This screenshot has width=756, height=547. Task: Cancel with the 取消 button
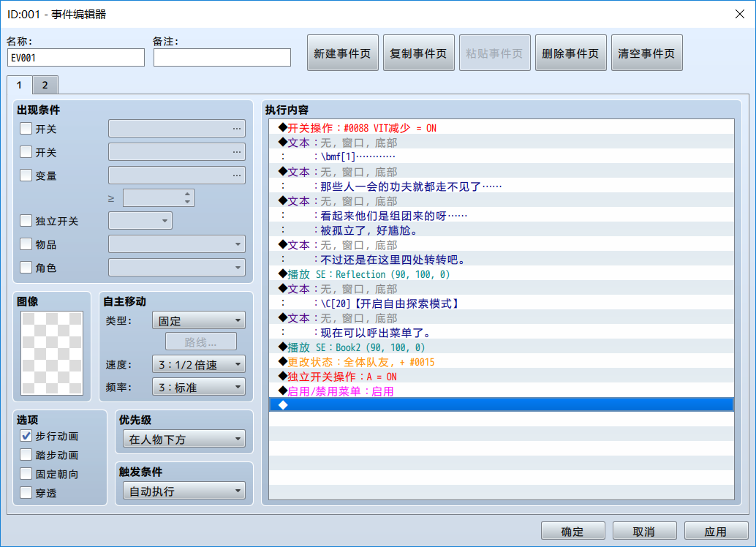[645, 531]
